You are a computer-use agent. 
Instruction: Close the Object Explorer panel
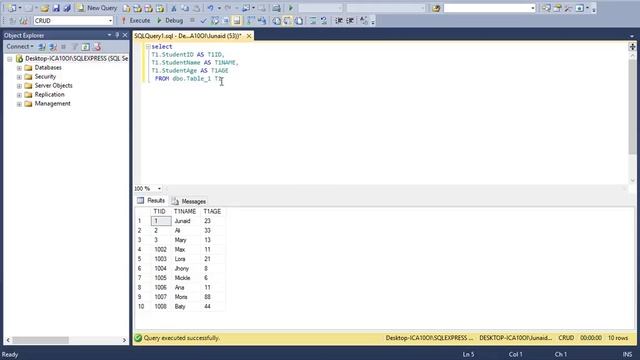coord(125,36)
